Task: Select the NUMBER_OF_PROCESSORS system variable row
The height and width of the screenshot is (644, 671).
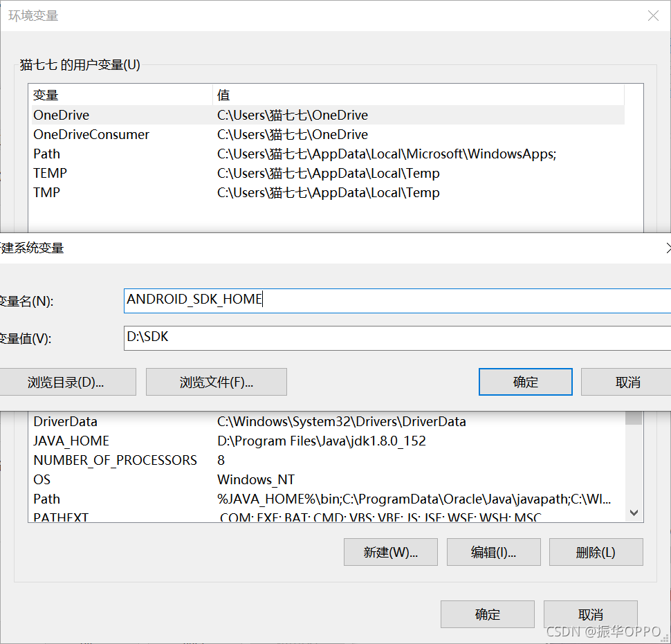Action: point(328,460)
